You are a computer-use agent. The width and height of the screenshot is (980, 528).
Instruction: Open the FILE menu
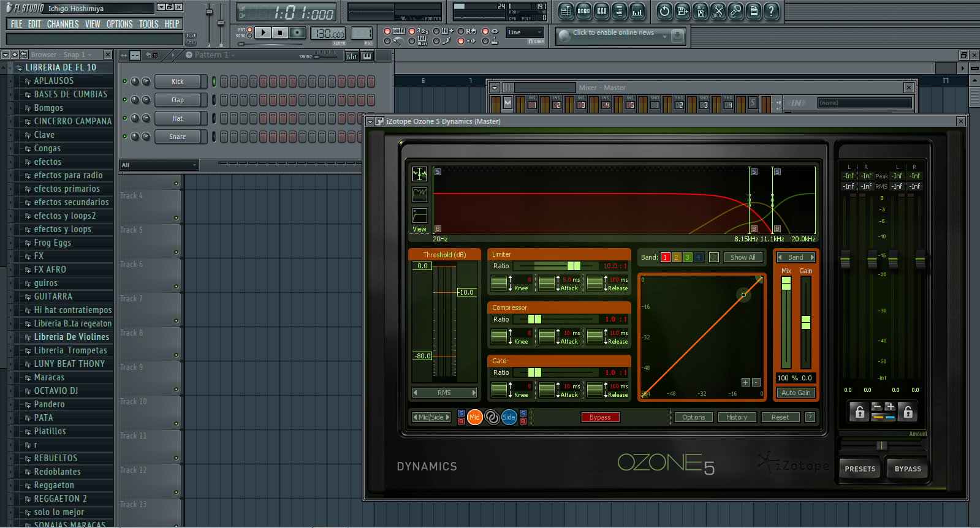17,24
